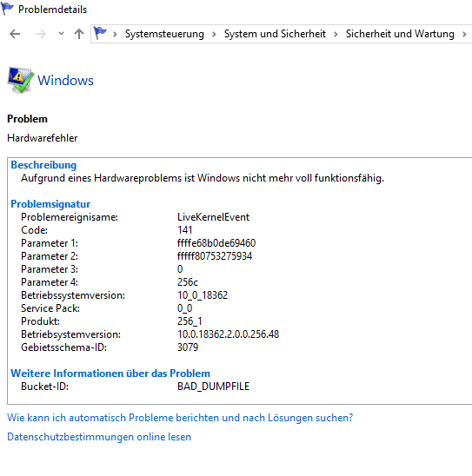
Task: Select the Code value 141
Action: (x=184, y=230)
